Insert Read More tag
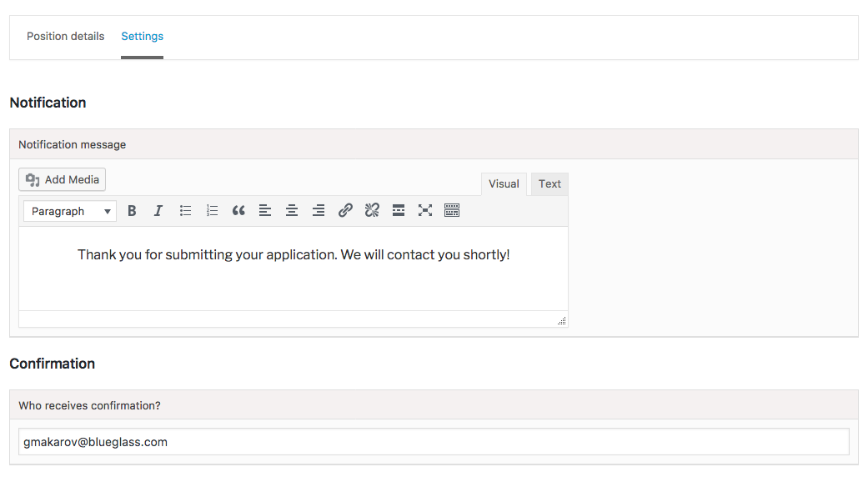Screen dimensions: 868x477 [399, 211]
